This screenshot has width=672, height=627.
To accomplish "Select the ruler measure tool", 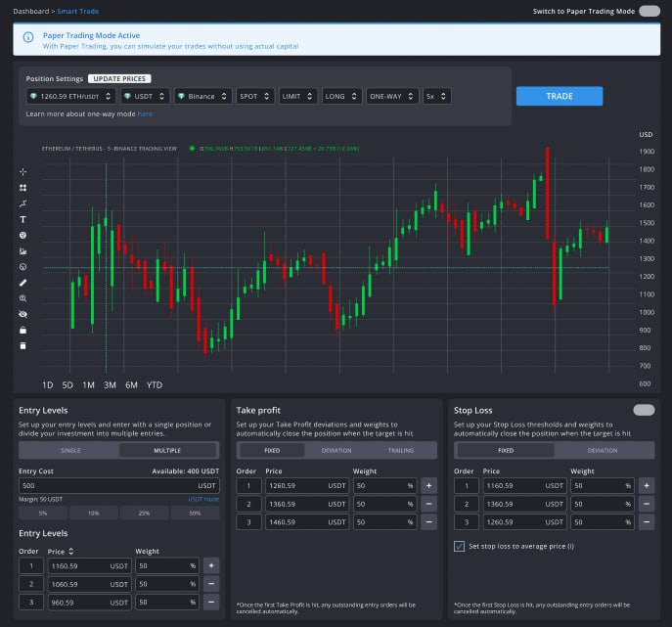I will [x=23, y=283].
